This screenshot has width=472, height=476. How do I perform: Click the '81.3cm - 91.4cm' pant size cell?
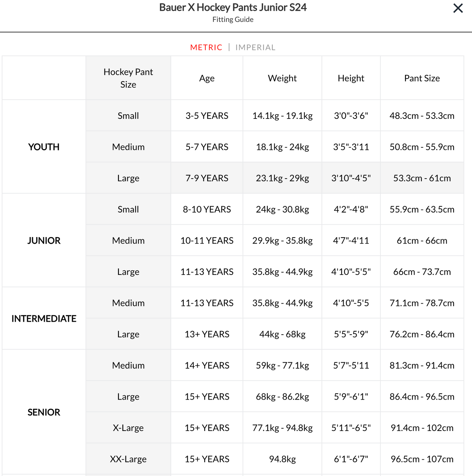point(422,365)
